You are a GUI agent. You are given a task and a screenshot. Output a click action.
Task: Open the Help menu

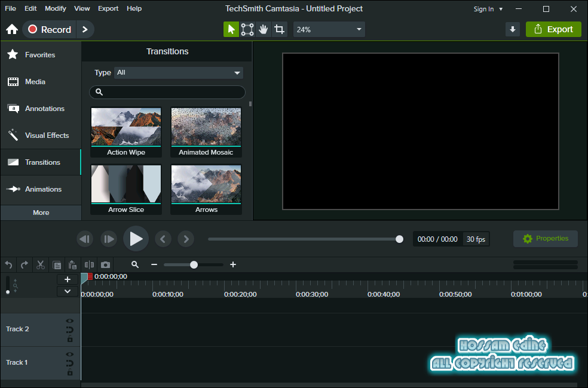pos(134,8)
